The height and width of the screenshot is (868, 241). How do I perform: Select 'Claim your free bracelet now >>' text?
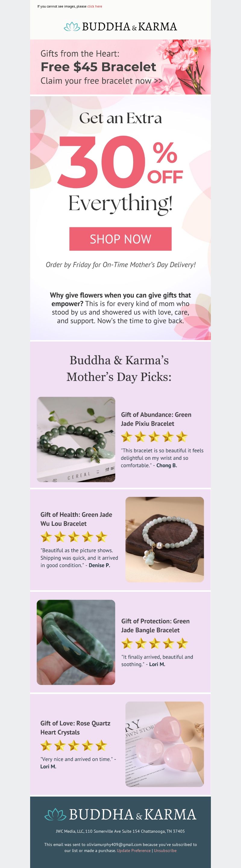pos(102,81)
